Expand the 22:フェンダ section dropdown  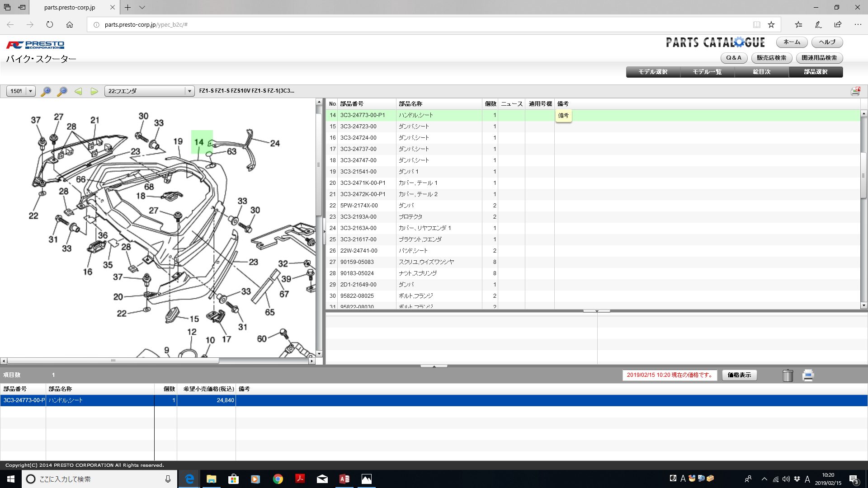click(189, 91)
